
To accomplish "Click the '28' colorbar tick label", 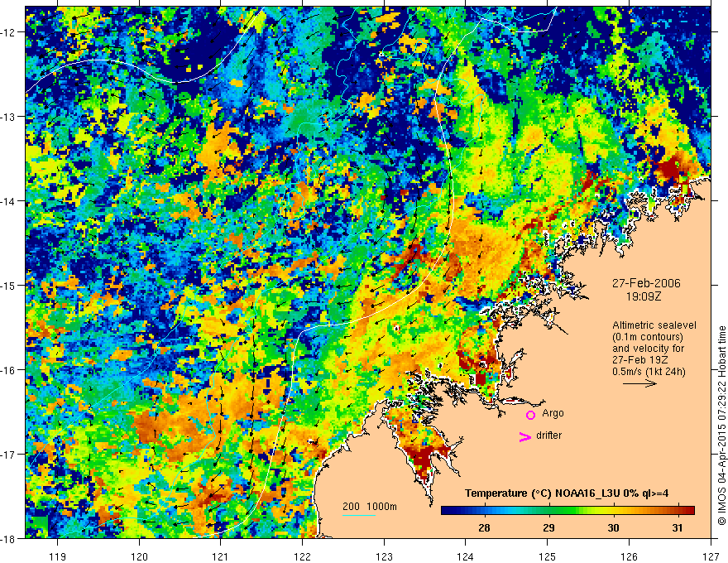I will coord(484,527).
